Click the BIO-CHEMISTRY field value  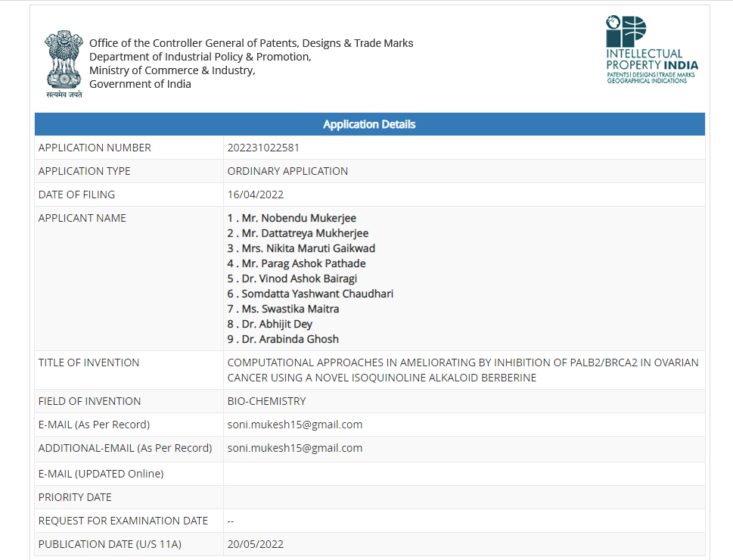(266, 401)
